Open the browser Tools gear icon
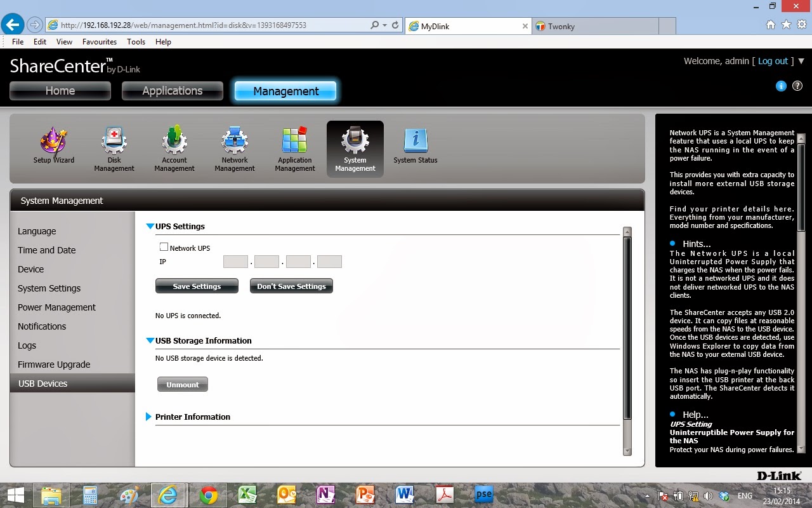The height and width of the screenshot is (508, 812). coord(801,25)
